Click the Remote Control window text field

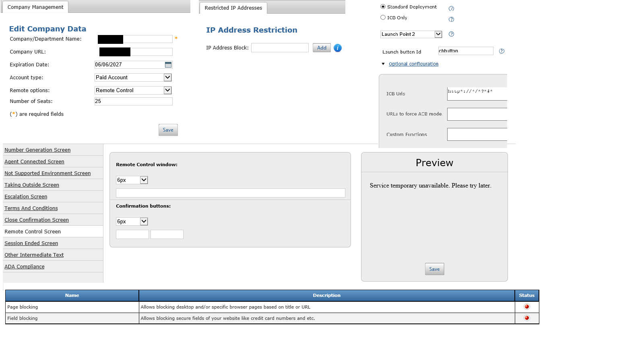point(230,193)
